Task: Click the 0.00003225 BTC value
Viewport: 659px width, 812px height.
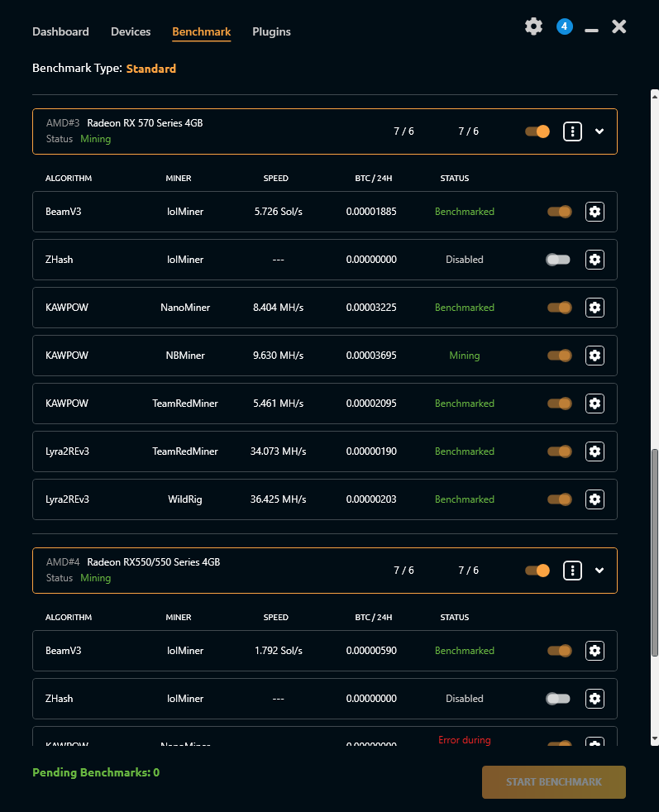Action: pyautogui.click(x=372, y=308)
